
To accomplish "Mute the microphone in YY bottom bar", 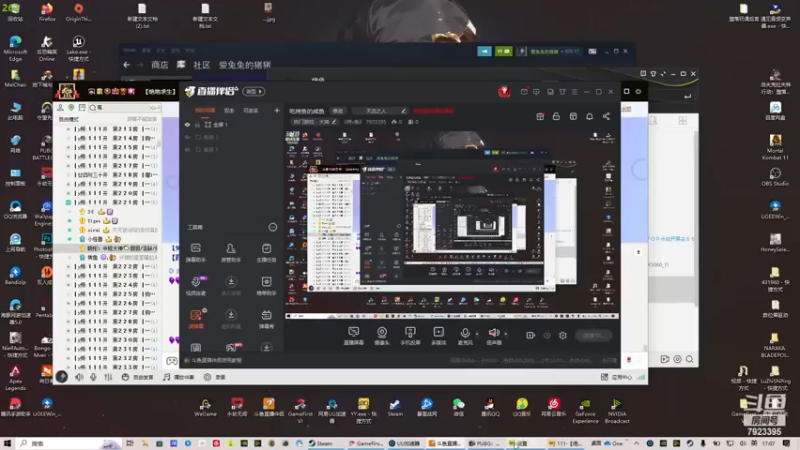I will tap(93, 377).
